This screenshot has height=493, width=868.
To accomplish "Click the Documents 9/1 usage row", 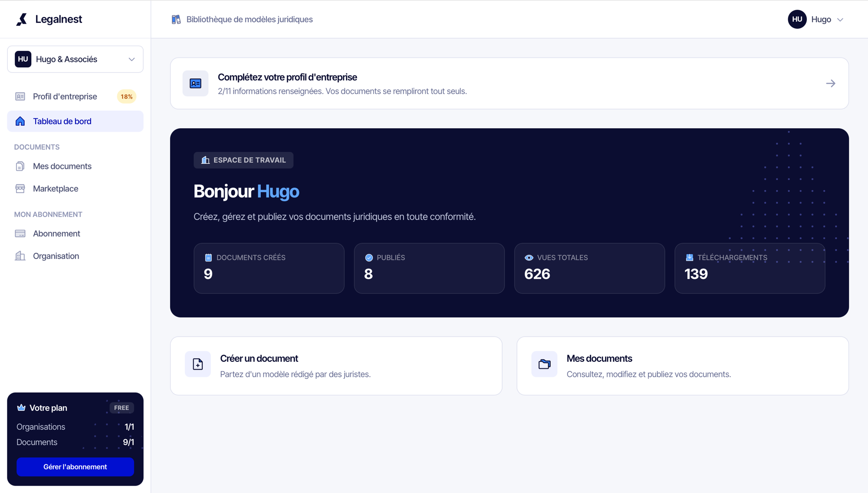I will (x=75, y=442).
